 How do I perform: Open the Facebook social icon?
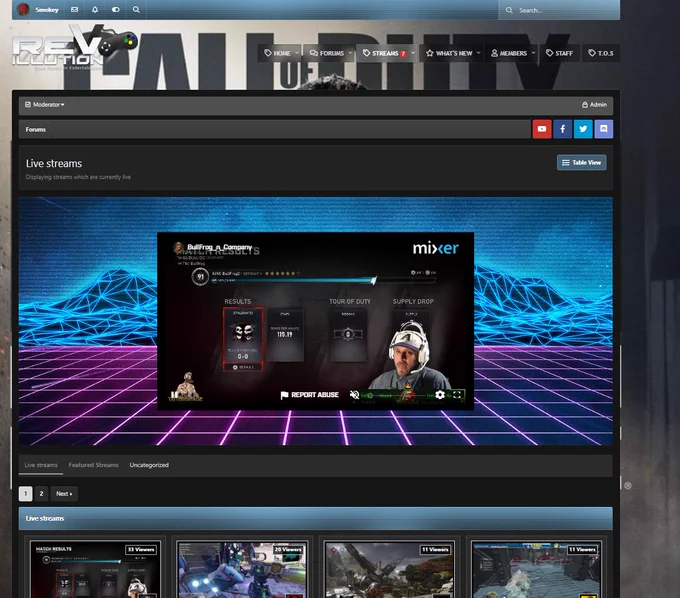click(562, 129)
